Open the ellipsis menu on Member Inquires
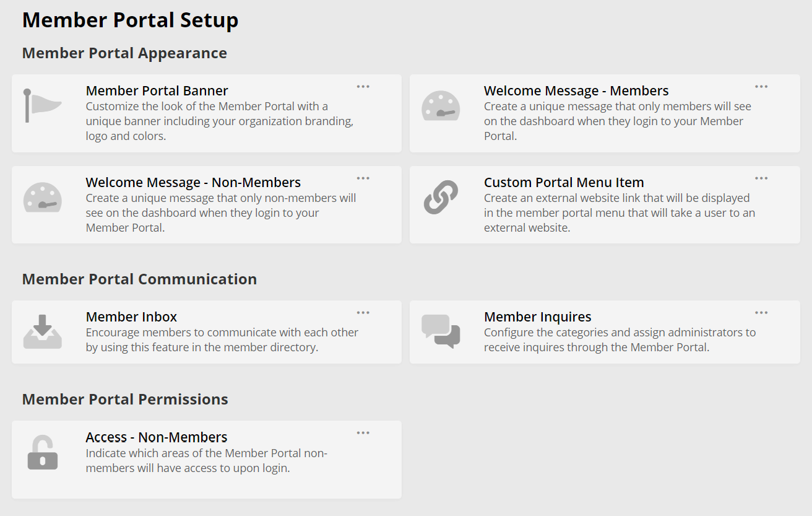Viewport: 812px width, 516px height. [x=761, y=312]
